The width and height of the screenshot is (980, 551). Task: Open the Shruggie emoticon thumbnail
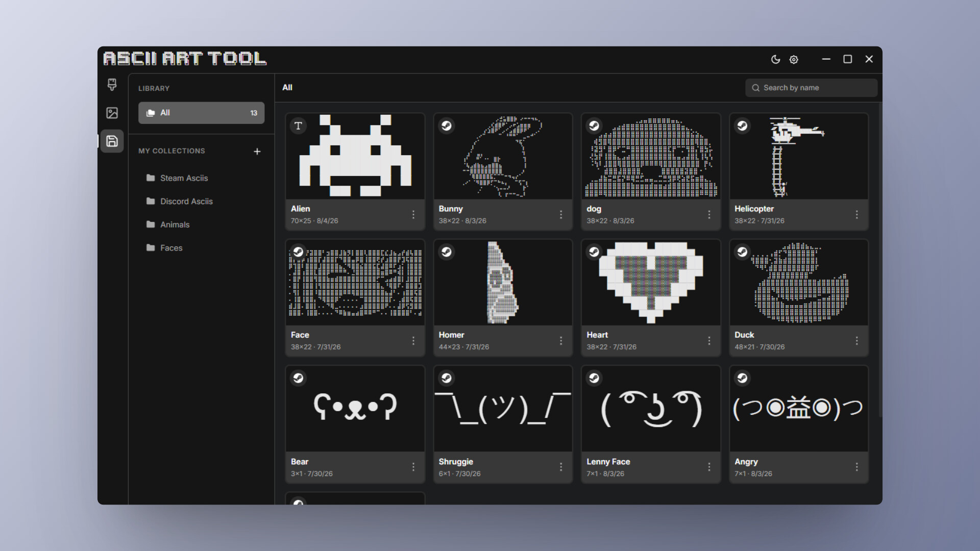[503, 409]
